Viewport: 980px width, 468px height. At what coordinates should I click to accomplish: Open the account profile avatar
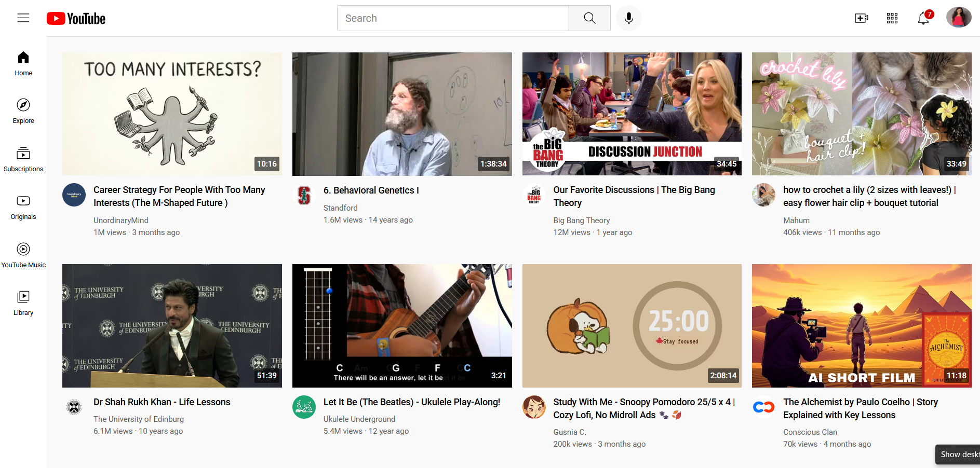click(x=958, y=18)
